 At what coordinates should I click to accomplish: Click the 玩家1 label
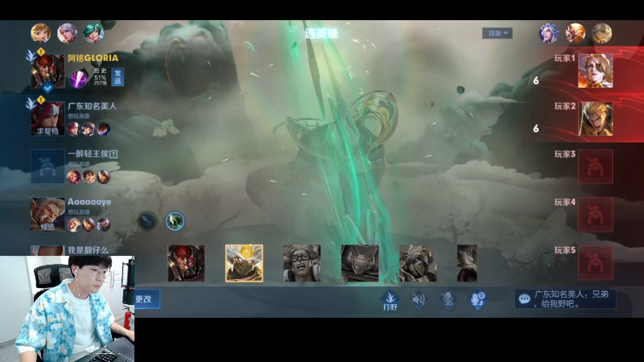(x=565, y=58)
